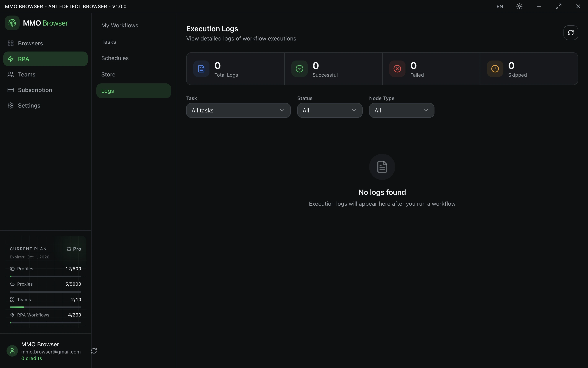Click the Settings gear icon
This screenshot has width=588, height=368.
pyautogui.click(x=10, y=106)
